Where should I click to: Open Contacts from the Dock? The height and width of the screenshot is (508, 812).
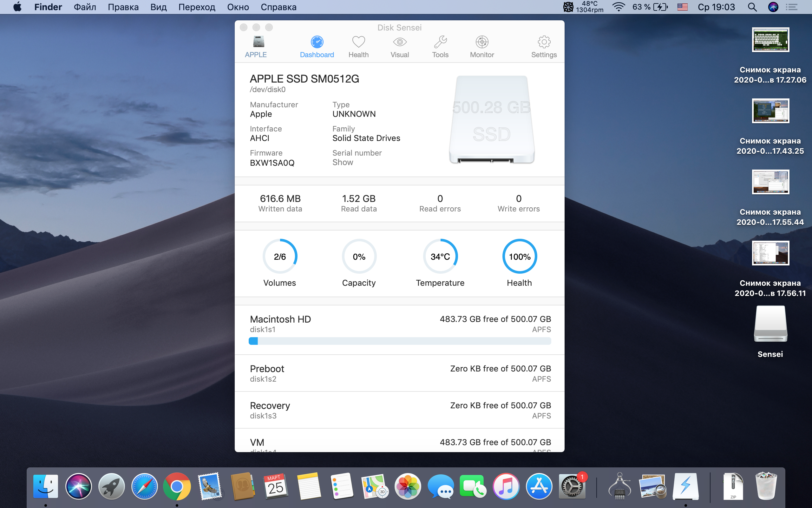(243, 486)
